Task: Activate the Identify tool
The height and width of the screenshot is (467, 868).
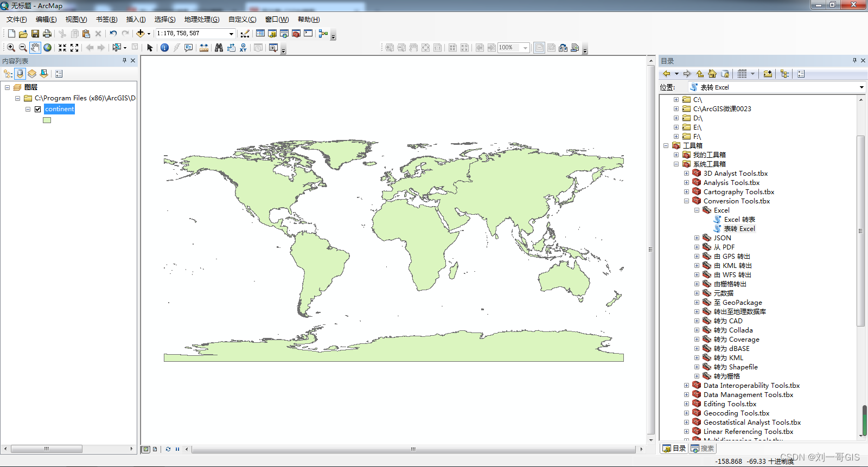Action: point(165,48)
